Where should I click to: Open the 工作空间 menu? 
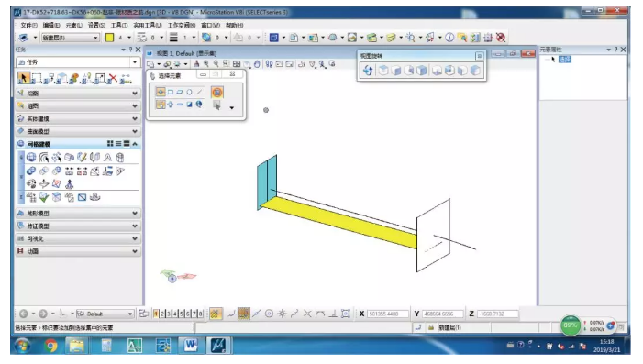point(182,26)
